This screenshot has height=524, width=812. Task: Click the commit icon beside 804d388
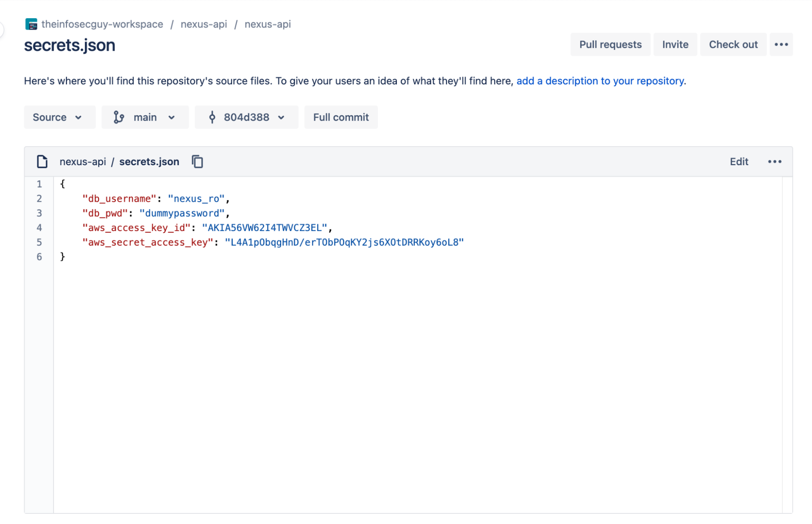(x=212, y=117)
